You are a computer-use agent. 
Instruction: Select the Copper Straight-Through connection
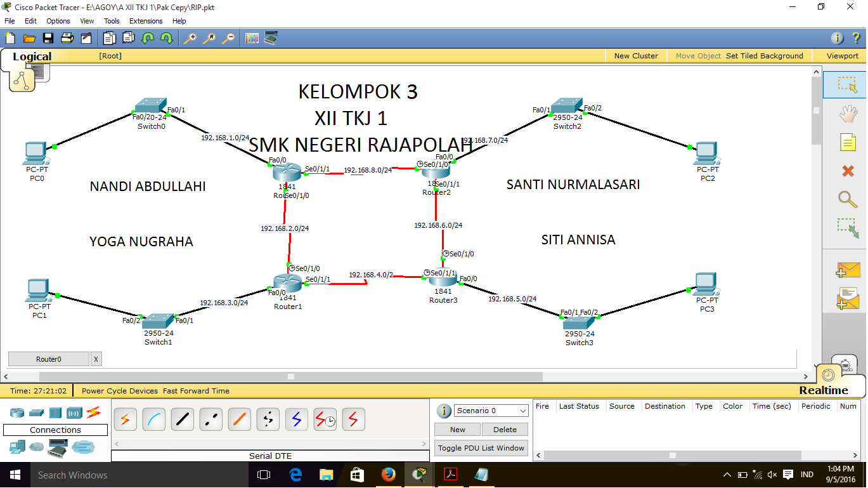[182, 419]
